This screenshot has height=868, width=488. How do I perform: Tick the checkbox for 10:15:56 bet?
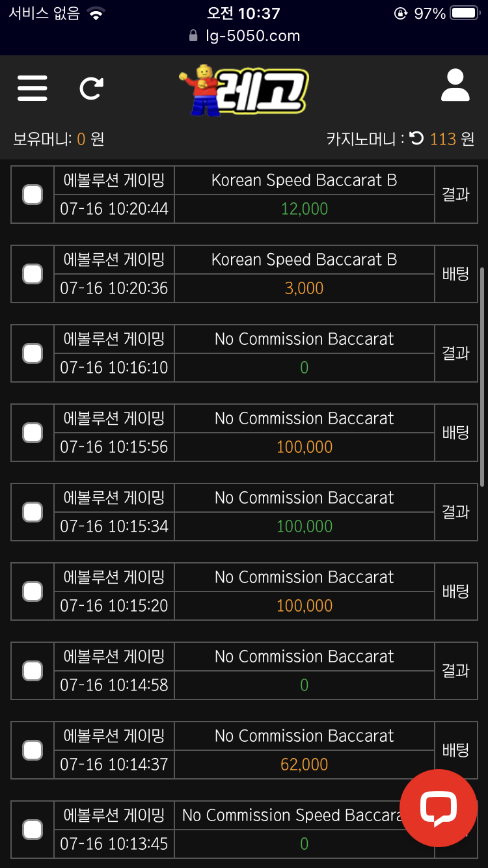point(33,433)
